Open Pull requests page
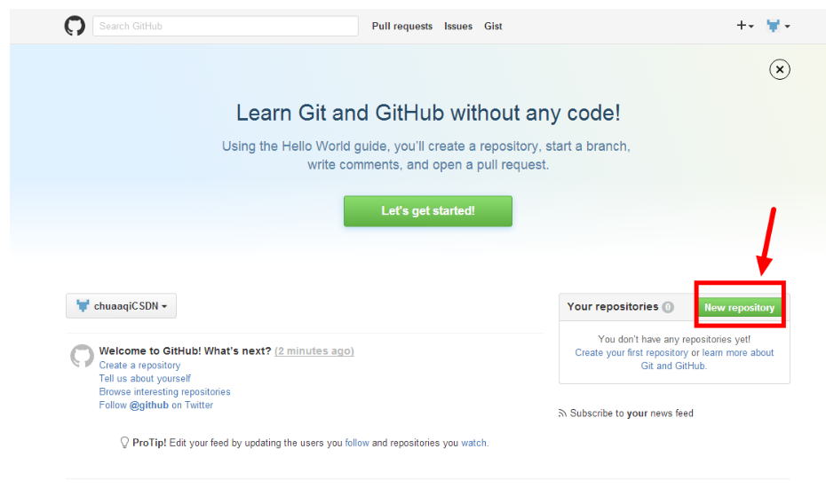Screen dimensions: 826x504 coord(402,27)
